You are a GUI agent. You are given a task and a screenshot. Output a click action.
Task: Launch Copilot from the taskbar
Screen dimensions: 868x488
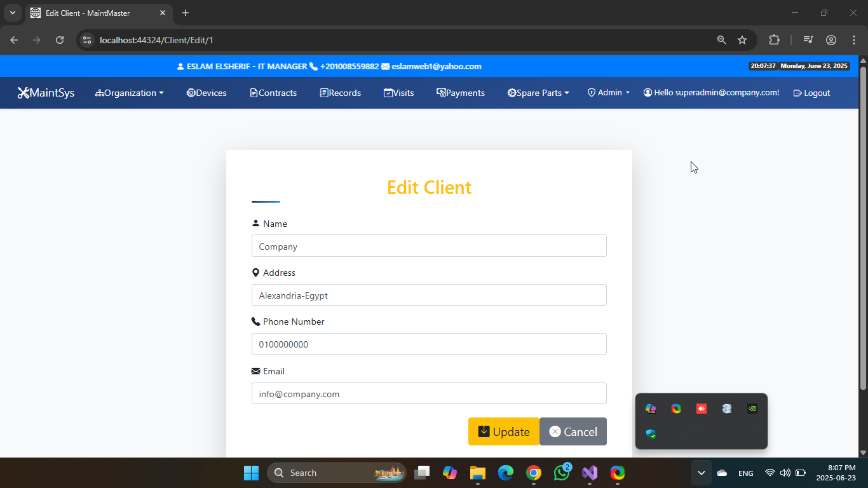[450, 473]
